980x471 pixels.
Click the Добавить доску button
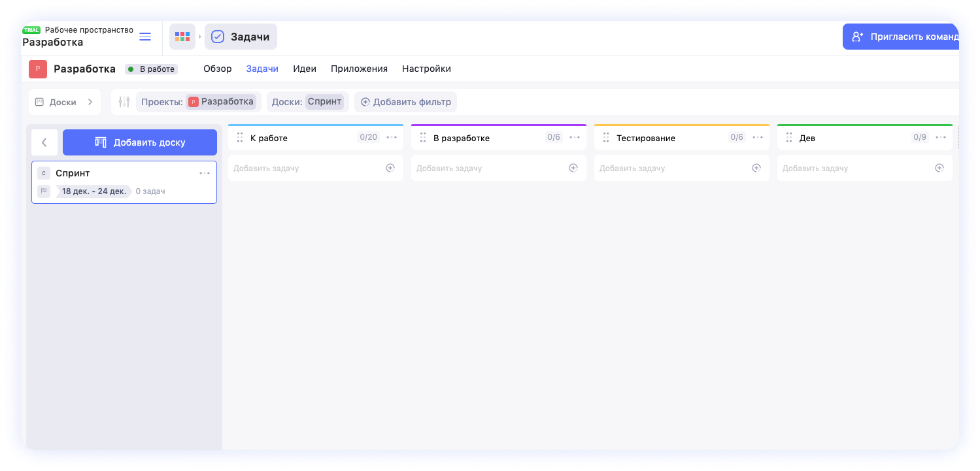140,142
